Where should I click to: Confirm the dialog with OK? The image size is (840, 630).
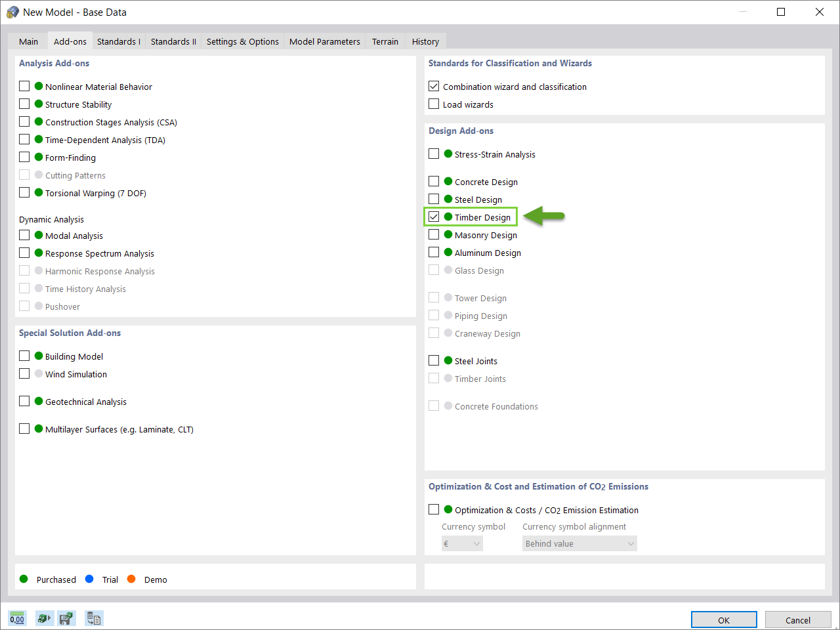point(723,619)
